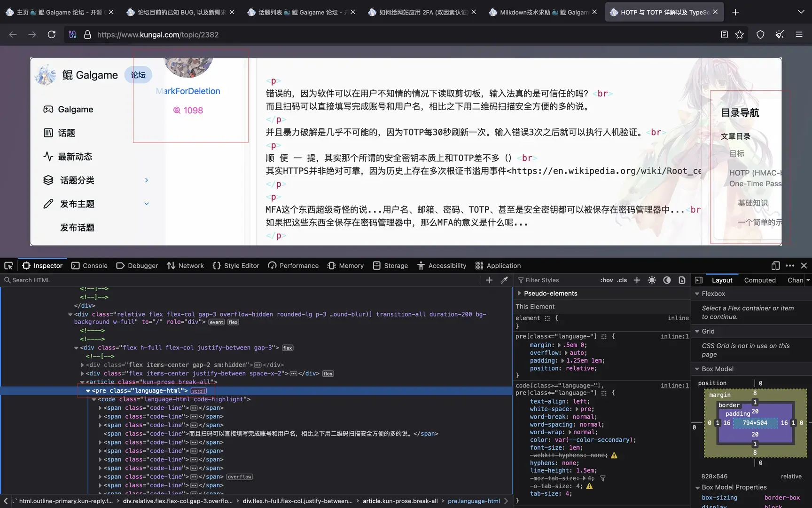Viewport: 812px width, 508px height.
Task: Open the shield protection icon in toolbar
Action: tap(760, 34)
